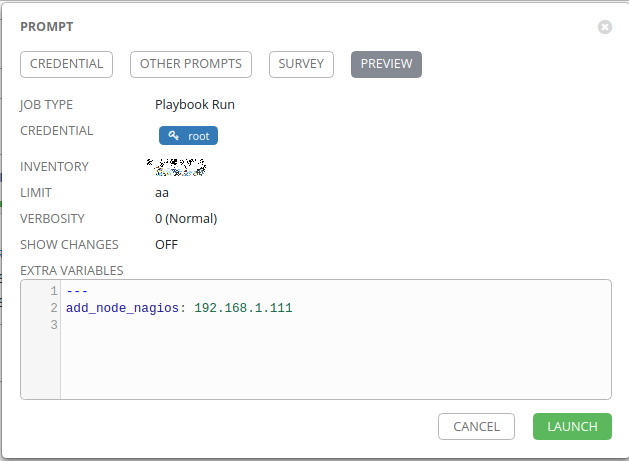Close the prompt dialog with the X icon
Viewport: 629px width, 461px height.
(605, 27)
